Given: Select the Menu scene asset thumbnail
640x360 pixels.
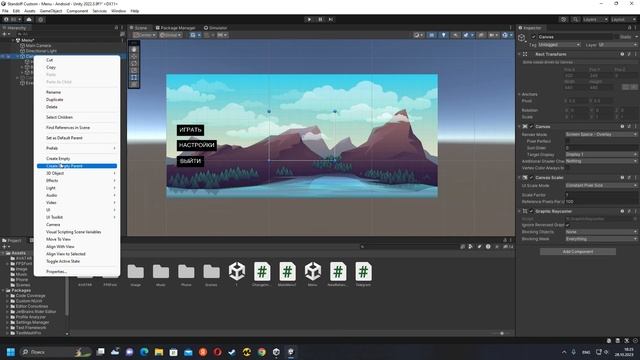Looking at the screenshot, I should tap(313, 272).
